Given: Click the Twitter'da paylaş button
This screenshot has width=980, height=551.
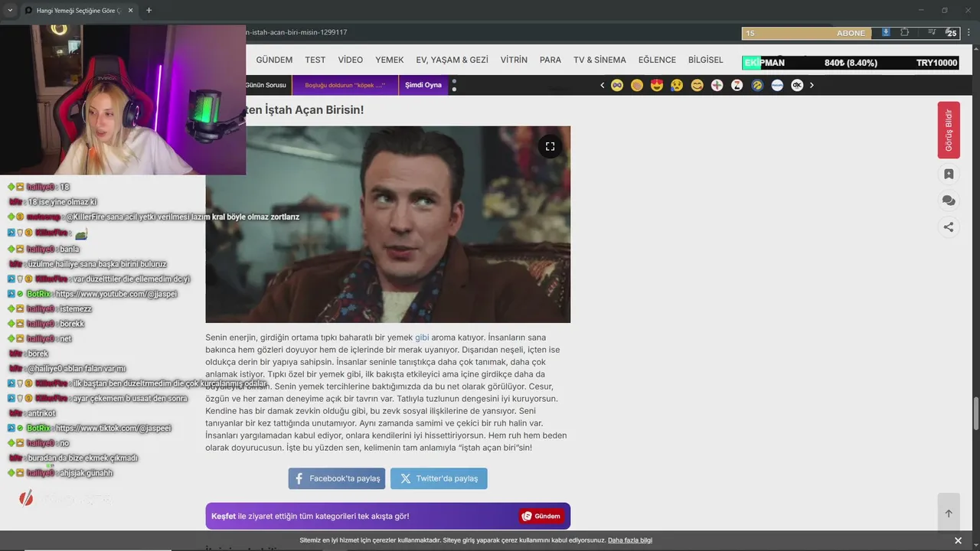Looking at the screenshot, I should (x=439, y=478).
